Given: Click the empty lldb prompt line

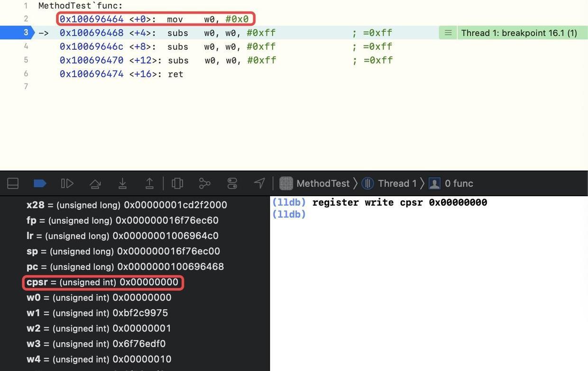Looking at the screenshot, I should 289,214.
